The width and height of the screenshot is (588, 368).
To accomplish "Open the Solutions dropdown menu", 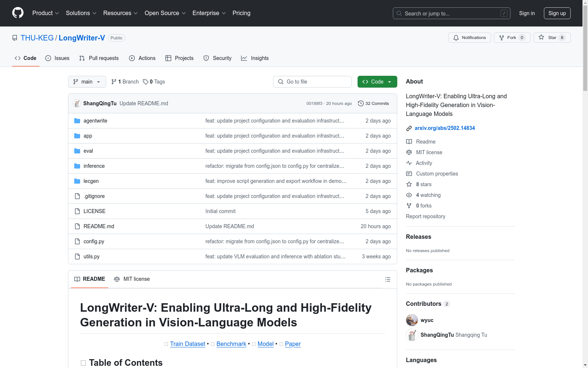I will pos(81,13).
